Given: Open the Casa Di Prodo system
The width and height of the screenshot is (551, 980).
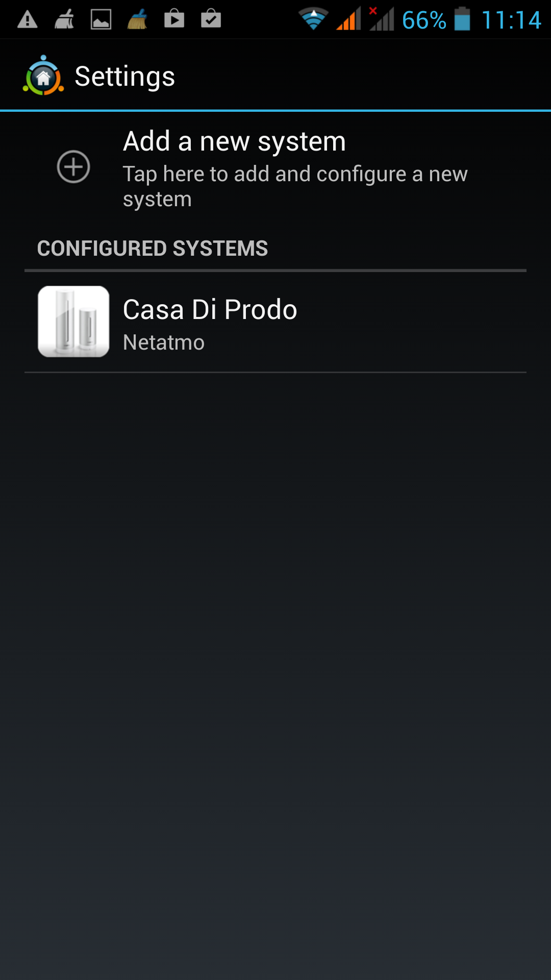Looking at the screenshot, I should tap(275, 322).
